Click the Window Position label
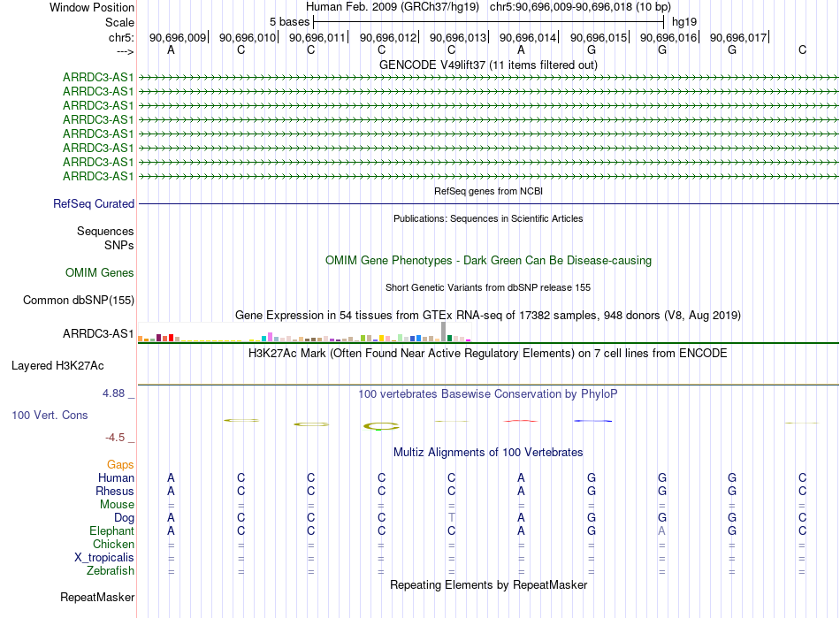 click(x=92, y=7)
